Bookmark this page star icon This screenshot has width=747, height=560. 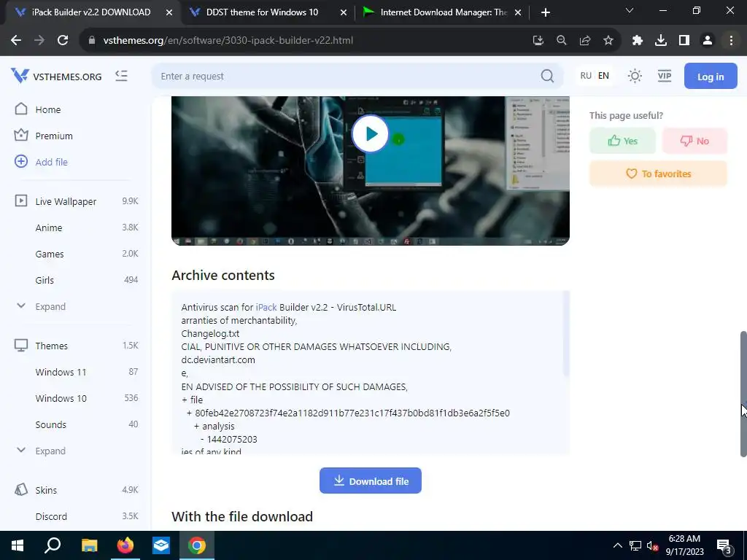tap(608, 41)
